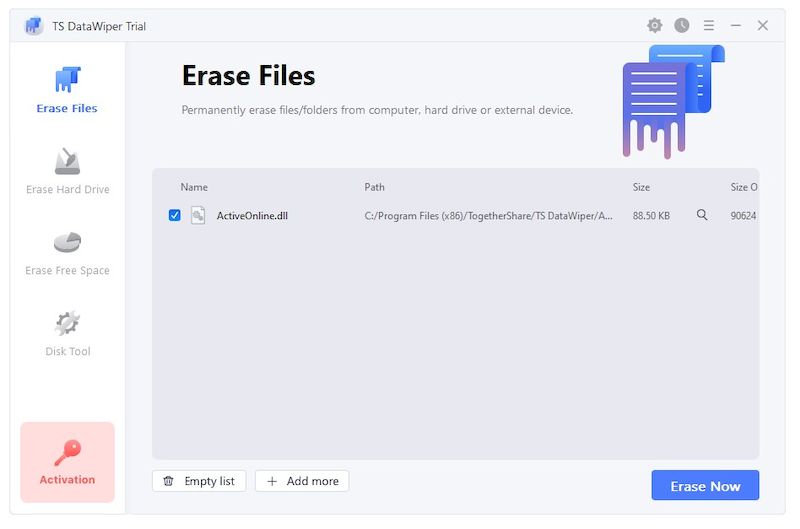800x529 pixels.
Task: Open the Erase Files section
Action: pyautogui.click(x=67, y=90)
